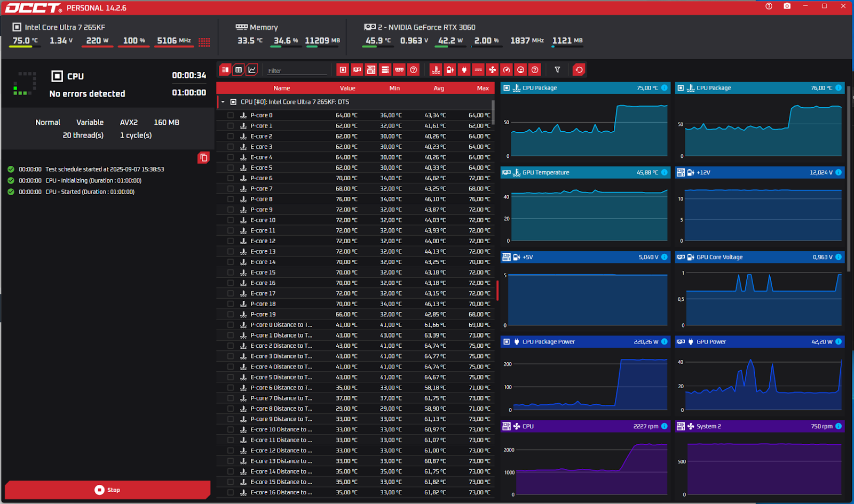
Task: Toggle the temperature readings filter icon
Action: pyautogui.click(x=436, y=70)
